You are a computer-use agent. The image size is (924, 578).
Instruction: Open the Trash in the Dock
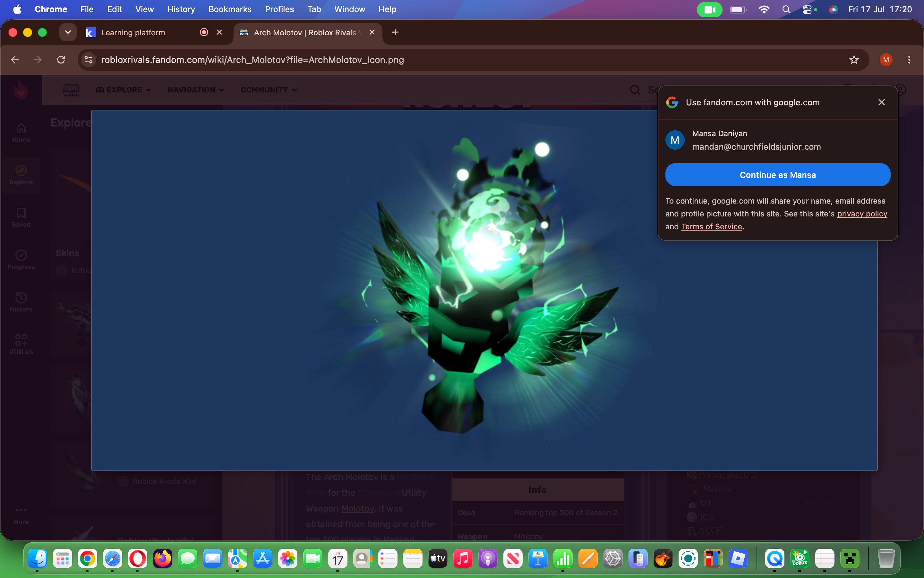pos(886,558)
